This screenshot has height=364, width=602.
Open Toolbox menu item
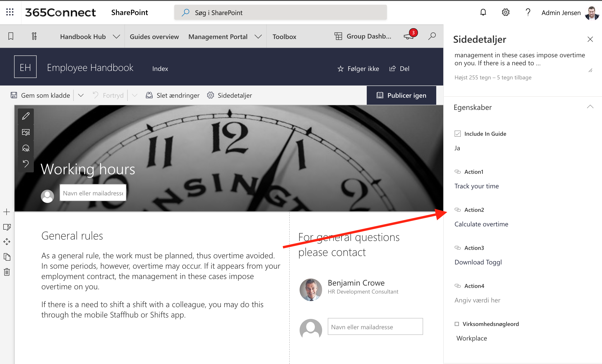pyautogui.click(x=284, y=37)
